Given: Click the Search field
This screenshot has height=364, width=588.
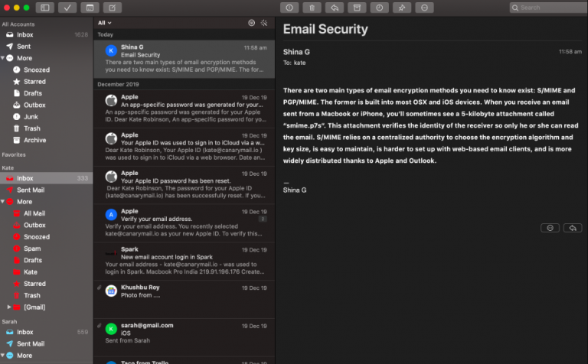Looking at the screenshot, I should (548, 8).
